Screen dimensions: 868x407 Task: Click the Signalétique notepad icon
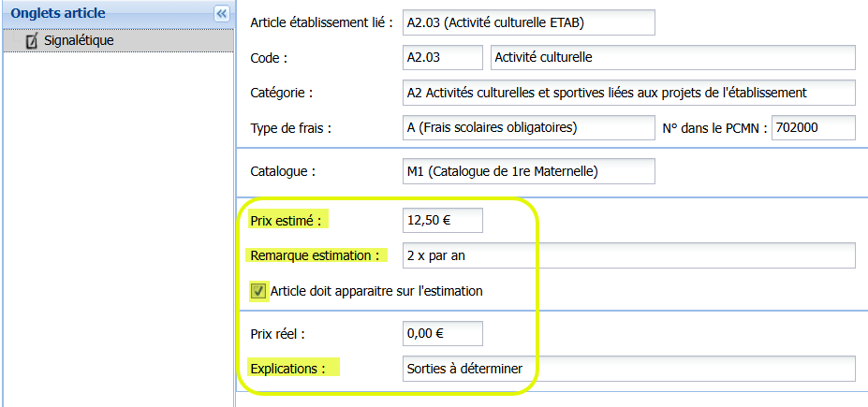coord(32,40)
